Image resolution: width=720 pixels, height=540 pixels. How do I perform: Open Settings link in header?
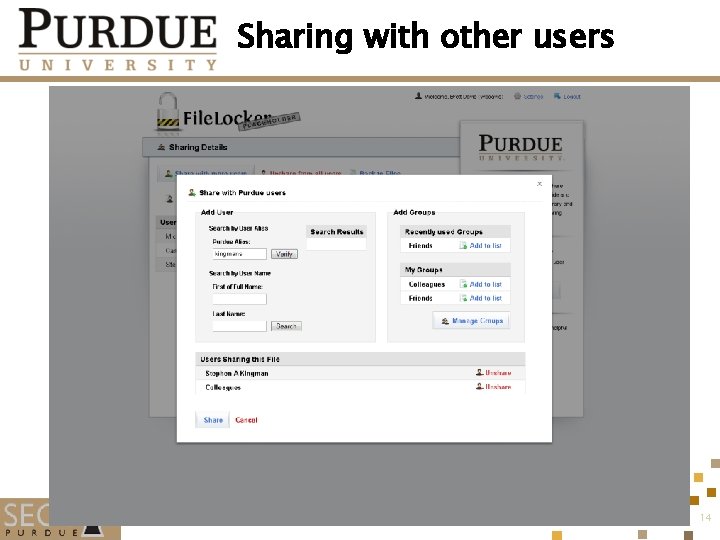[x=533, y=96]
